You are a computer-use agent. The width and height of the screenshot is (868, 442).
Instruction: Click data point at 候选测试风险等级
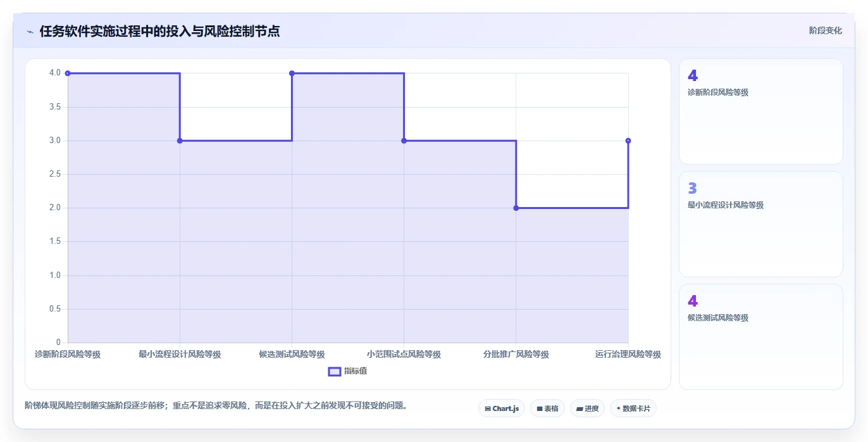(292, 73)
